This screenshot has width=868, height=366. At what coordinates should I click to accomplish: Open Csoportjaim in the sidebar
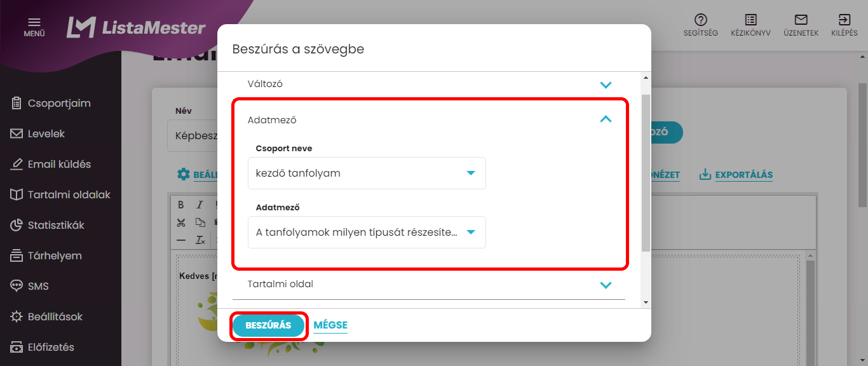coord(59,103)
